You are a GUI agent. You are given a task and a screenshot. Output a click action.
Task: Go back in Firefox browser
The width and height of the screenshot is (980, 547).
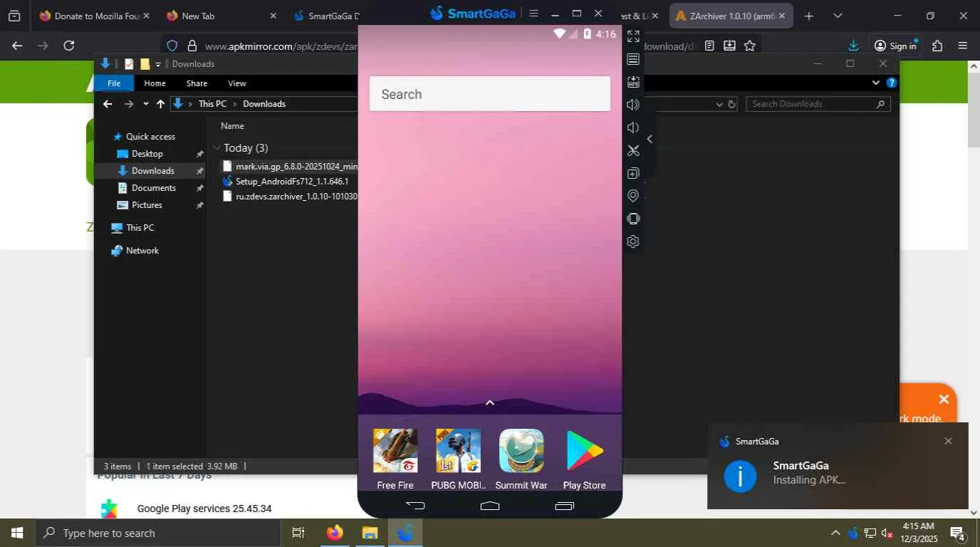[x=18, y=46]
